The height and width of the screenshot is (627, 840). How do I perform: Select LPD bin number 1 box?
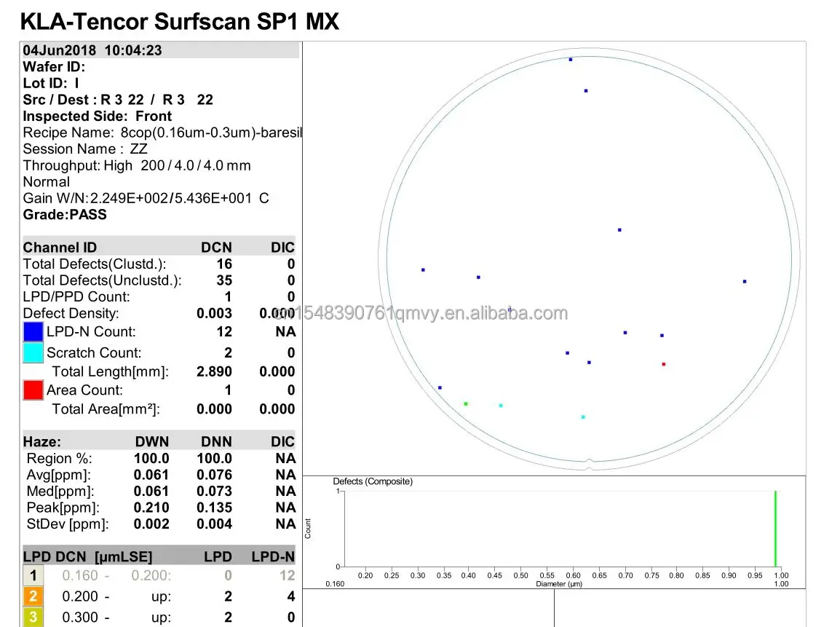pyautogui.click(x=33, y=575)
